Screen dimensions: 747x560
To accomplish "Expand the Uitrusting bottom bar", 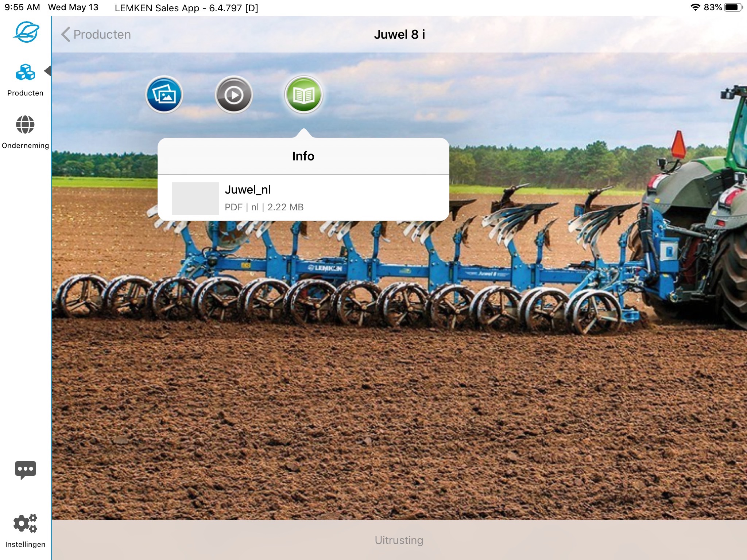I will tap(399, 540).
